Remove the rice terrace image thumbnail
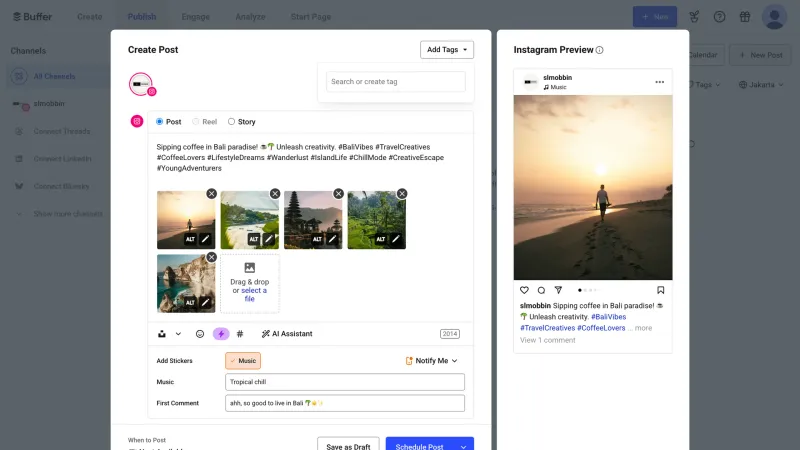Viewport: 800px width, 450px height. click(x=402, y=194)
